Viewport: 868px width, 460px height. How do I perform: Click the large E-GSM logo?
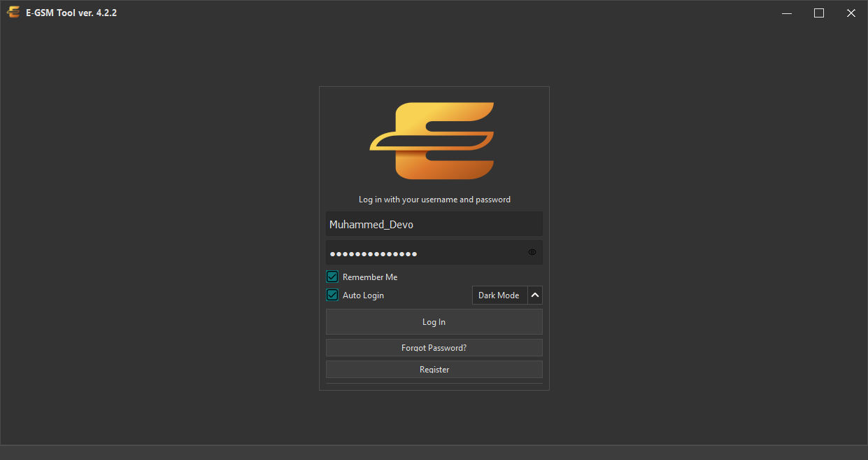point(432,141)
